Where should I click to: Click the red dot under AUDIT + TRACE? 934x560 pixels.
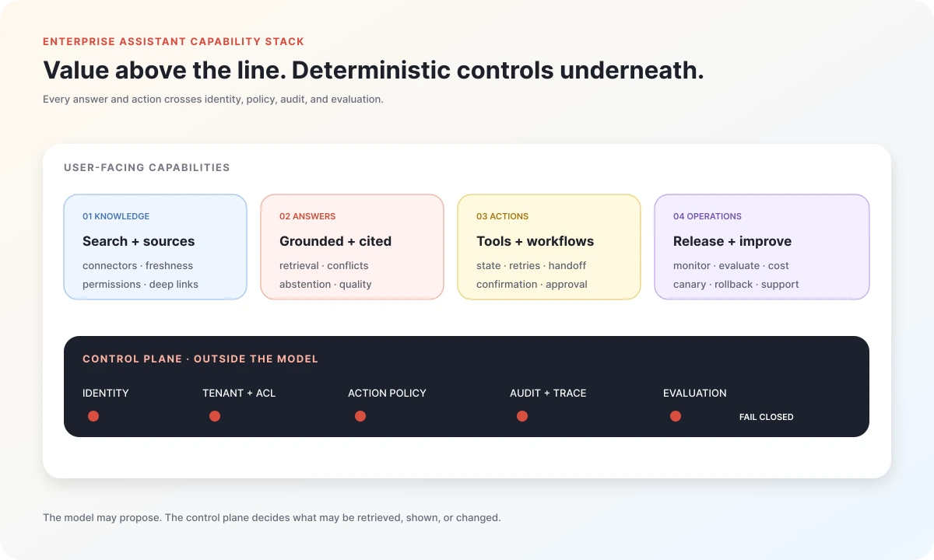(522, 416)
